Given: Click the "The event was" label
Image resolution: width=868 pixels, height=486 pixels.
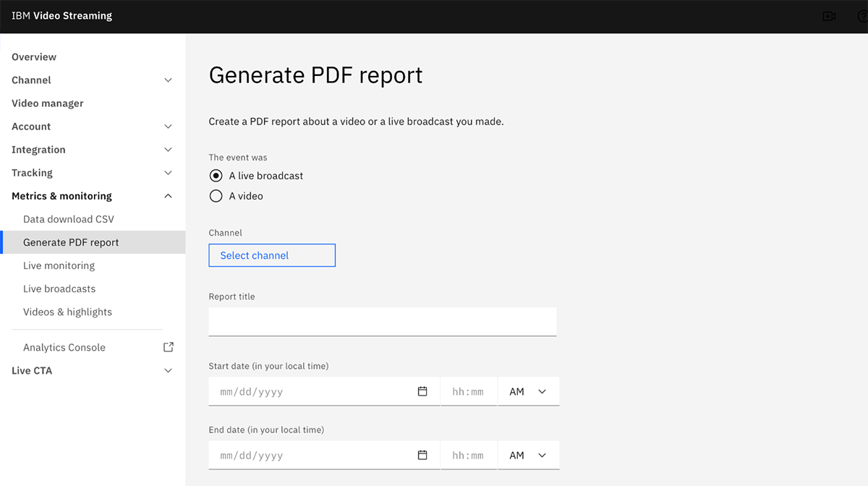Looking at the screenshot, I should (x=238, y=158).
